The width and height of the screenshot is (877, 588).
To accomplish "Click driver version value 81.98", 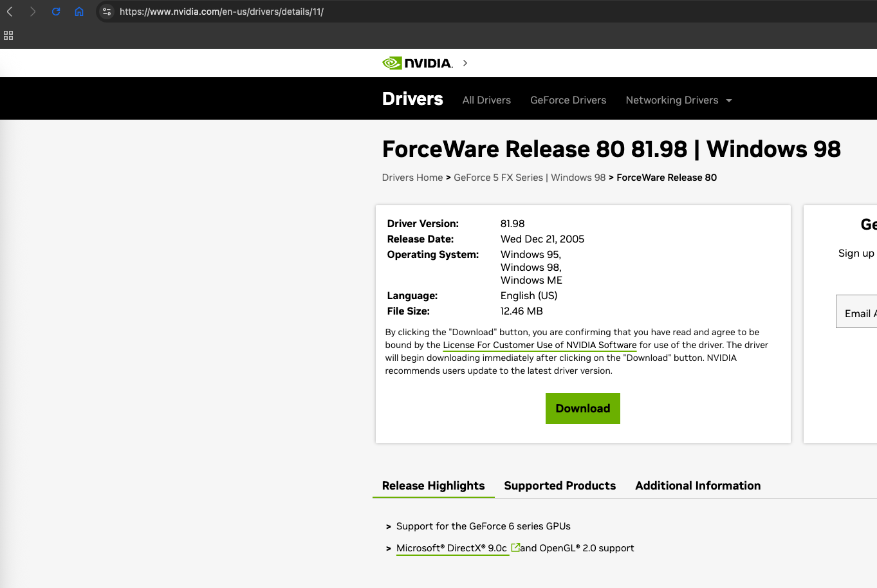I will (513, 224).
